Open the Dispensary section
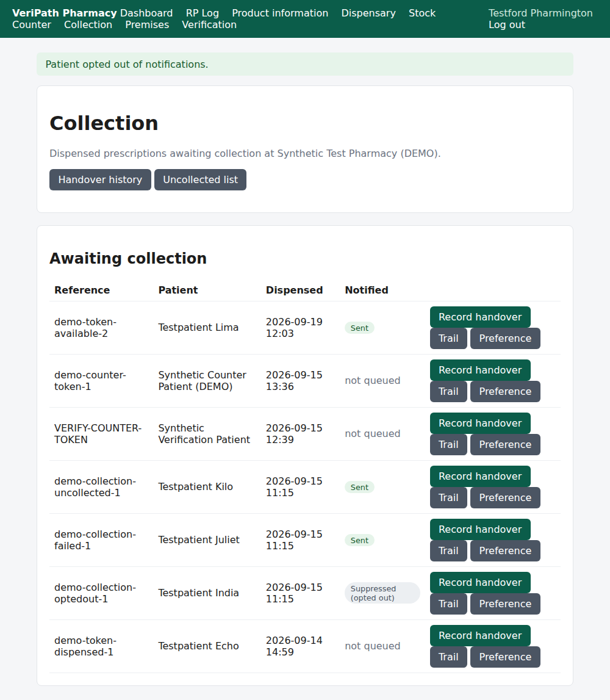 (368, 13)
